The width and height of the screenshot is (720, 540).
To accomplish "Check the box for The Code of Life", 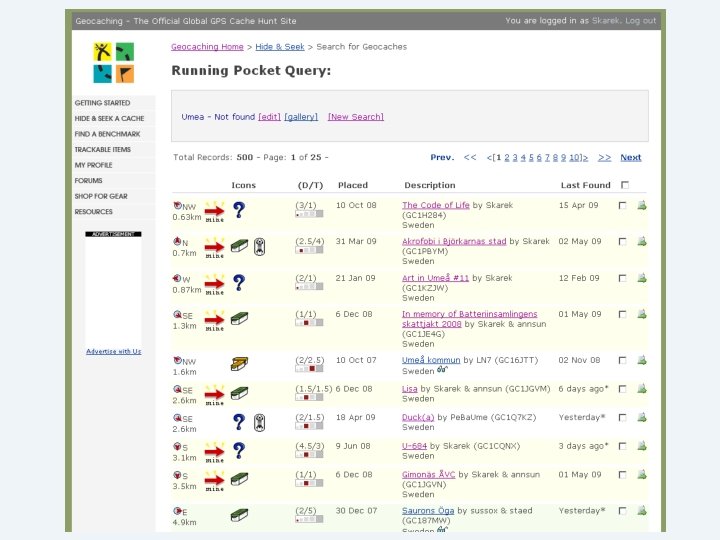I will click(623, 205).
